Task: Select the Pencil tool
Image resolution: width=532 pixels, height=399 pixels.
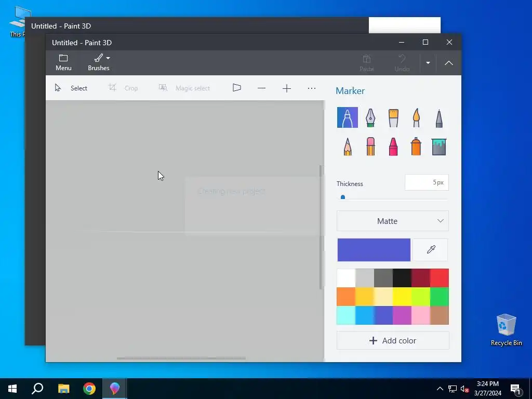Action: 348,147
